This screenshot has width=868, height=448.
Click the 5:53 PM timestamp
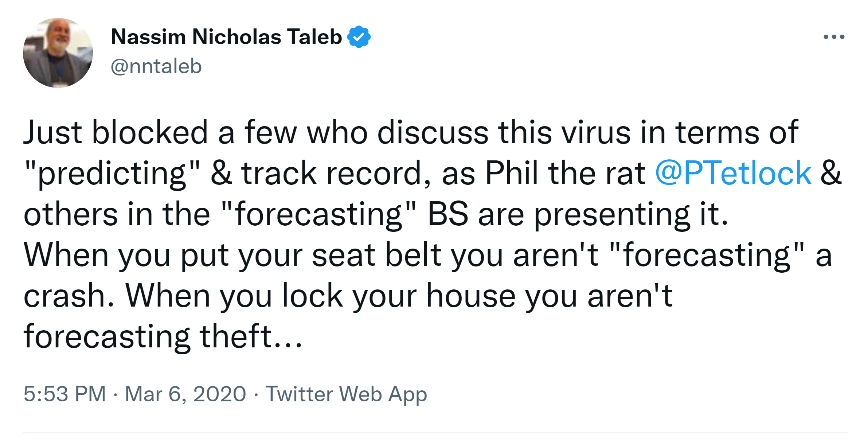pos(64,394)
